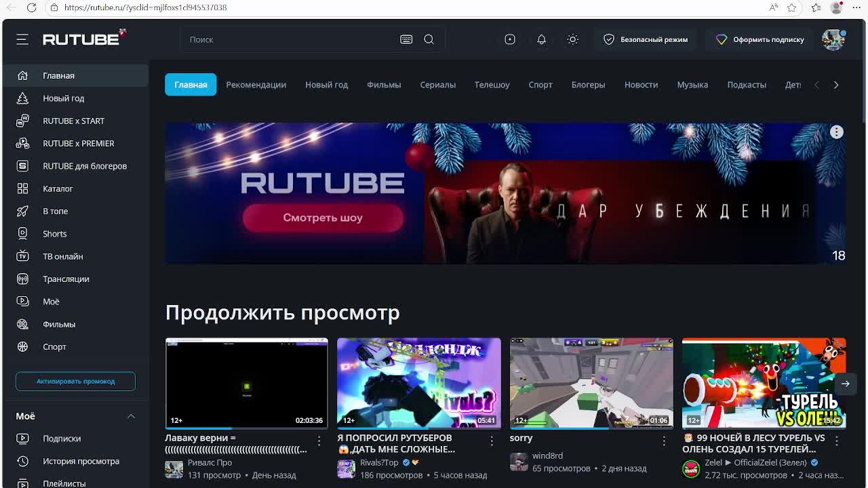The height and width of the screenshot is (488, 868).
Task: Open Трансляции in sidebar
Action: click(75, 279)
